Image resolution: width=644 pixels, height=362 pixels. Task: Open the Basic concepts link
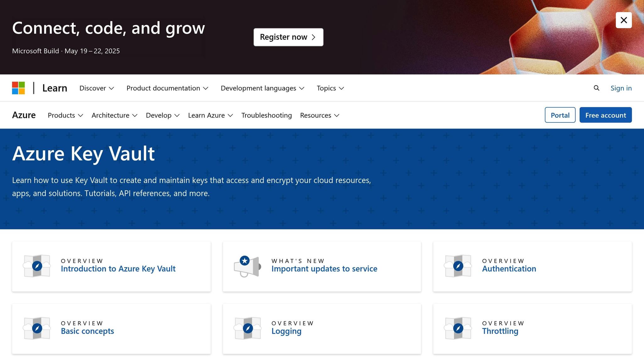[x=87, y=331]
